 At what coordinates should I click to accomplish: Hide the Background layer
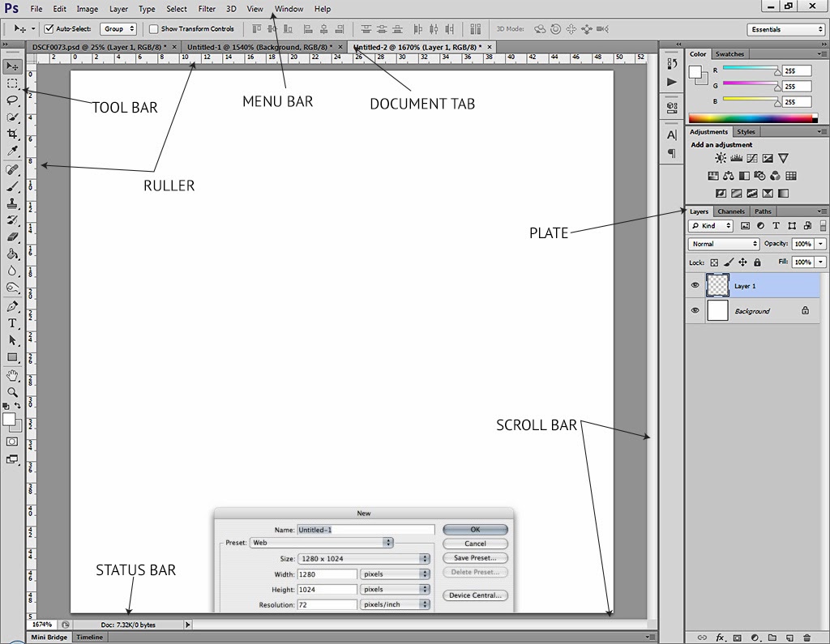[x=695, y=310]
